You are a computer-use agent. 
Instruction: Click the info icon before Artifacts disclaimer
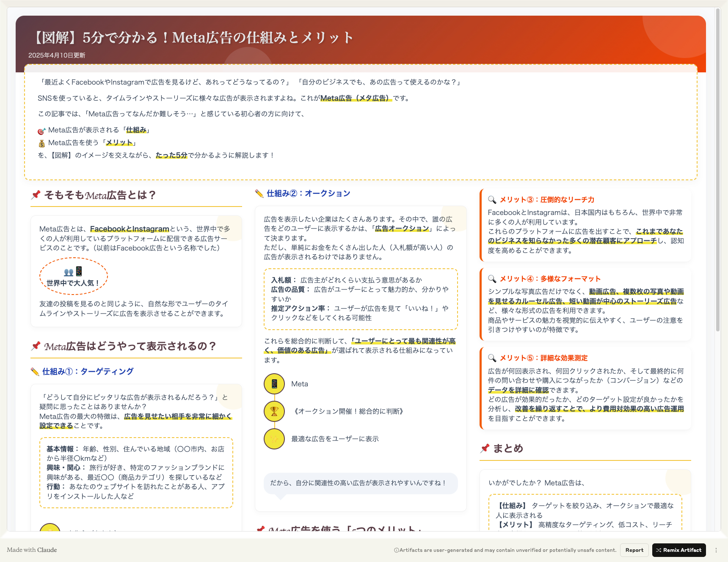point(396,550)
